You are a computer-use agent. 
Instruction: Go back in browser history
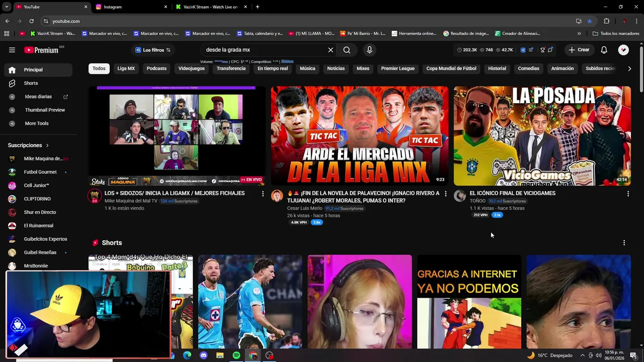coord(7,21)
